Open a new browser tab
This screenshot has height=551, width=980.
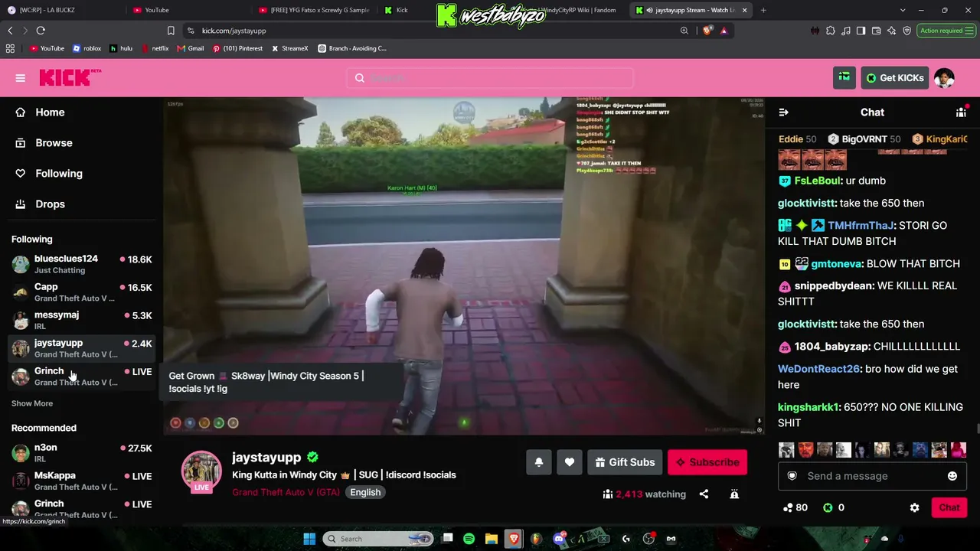[763, 10]
